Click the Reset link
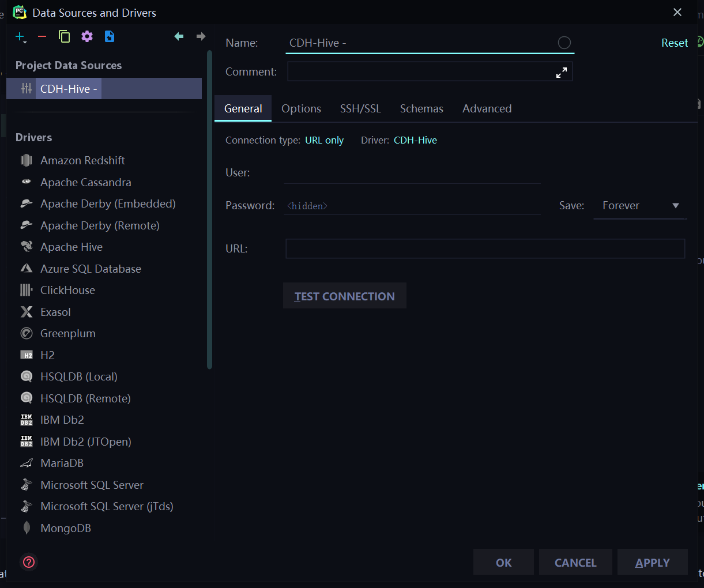Screen dimensions: 704x588 click(x=675, y=43)
